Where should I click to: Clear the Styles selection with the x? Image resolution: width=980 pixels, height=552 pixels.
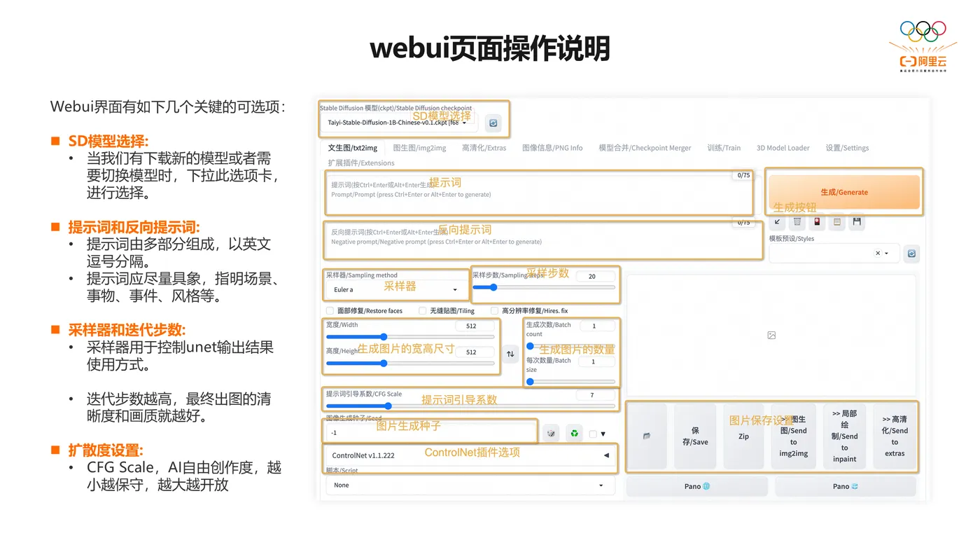pos(878,254)
